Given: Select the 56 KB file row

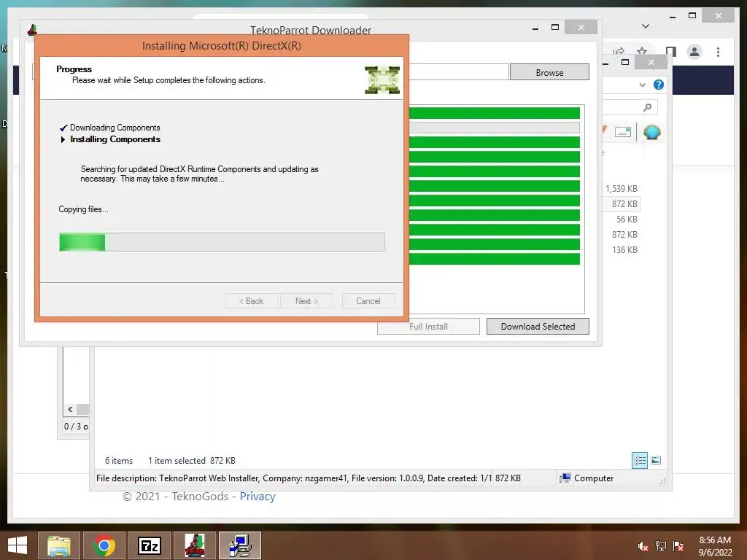Looking at the screenshot, I should pos(622,219).
